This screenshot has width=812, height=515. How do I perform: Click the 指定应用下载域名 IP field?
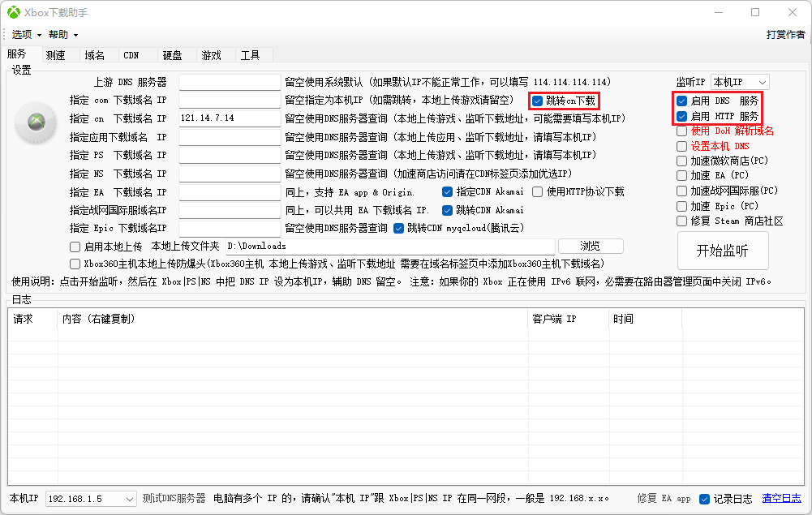pos(230,137)
